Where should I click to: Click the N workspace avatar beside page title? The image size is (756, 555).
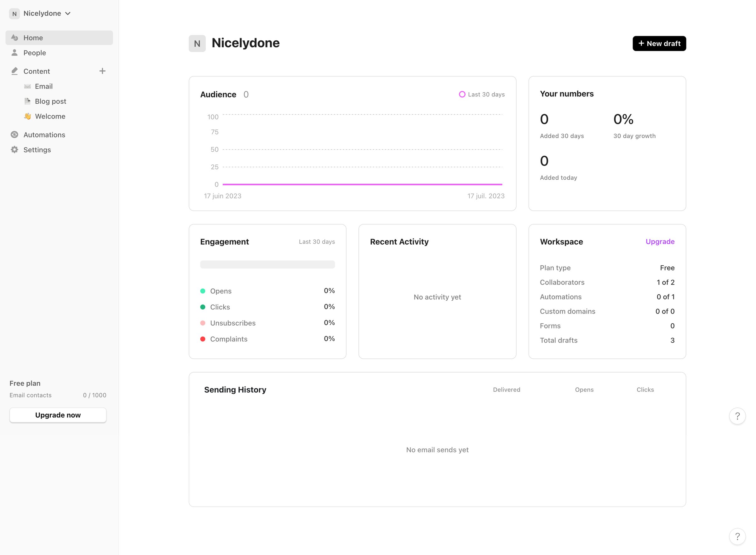point(197,43)
